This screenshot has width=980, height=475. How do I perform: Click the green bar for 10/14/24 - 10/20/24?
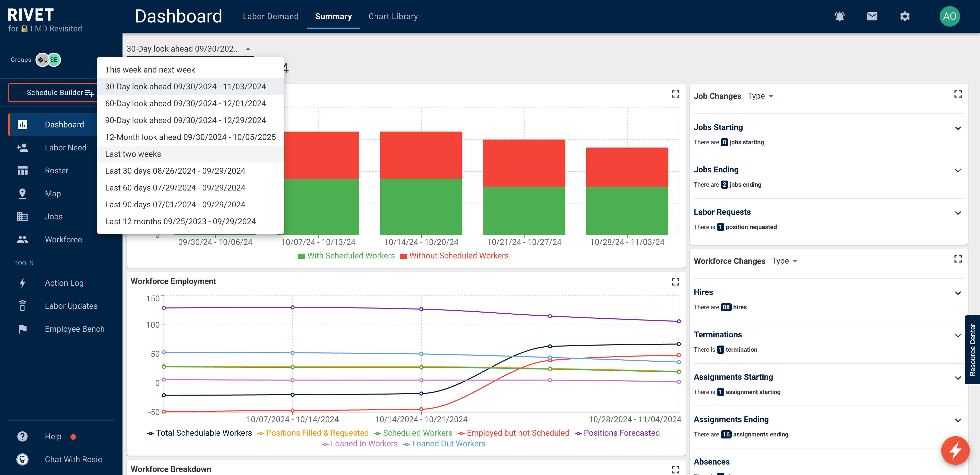[421, 207]
